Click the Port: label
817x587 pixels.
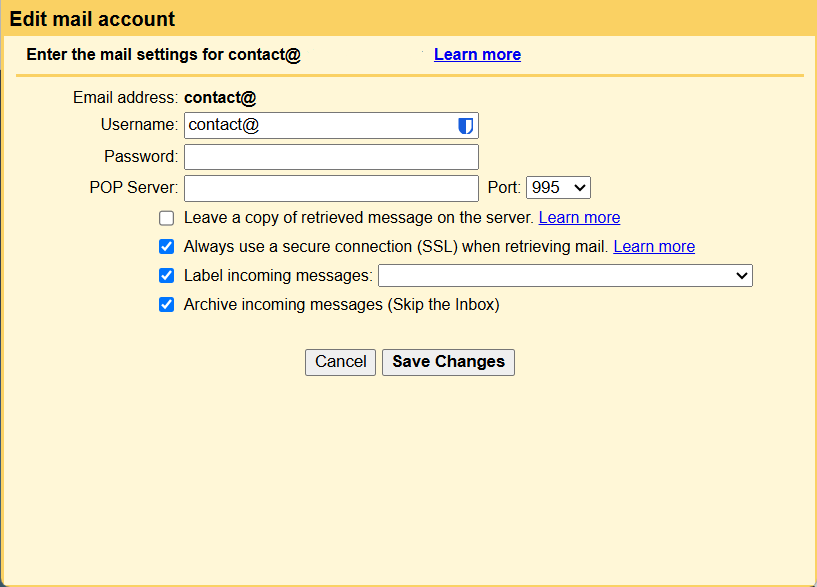pos(504,188)
